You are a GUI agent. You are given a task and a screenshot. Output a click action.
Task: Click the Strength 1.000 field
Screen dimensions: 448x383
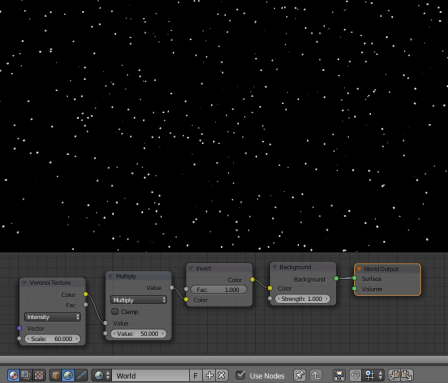302,299
